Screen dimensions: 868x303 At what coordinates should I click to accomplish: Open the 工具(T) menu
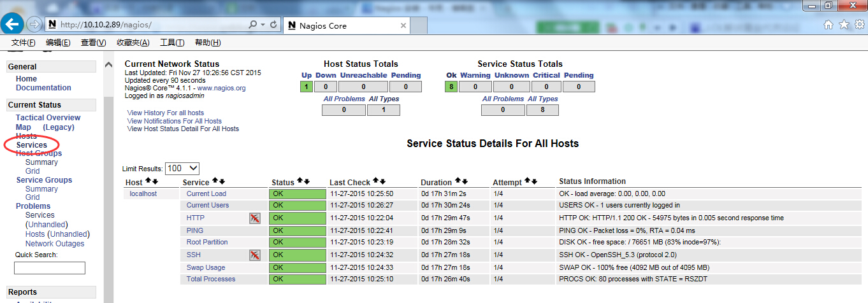point(172,43)
